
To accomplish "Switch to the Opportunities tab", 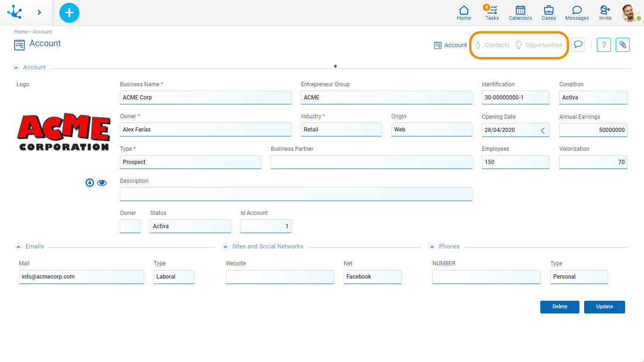I will point(539,45).
